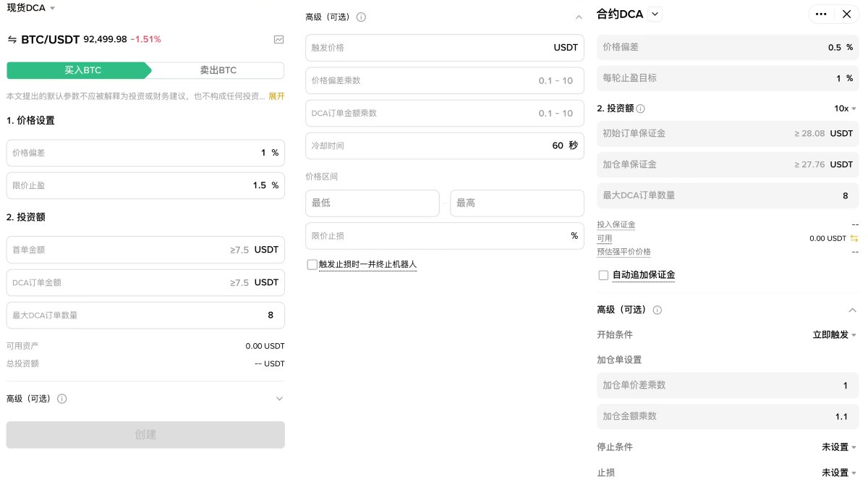This screenshot has height=485, width=868.
Task: Click the 展开 link to expand disclaimer
Action: 276,96
